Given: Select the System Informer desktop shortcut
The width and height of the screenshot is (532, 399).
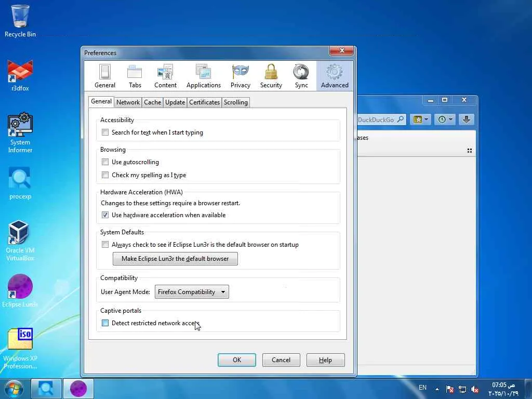Looking at the screenshot, I should coord(20,133).
